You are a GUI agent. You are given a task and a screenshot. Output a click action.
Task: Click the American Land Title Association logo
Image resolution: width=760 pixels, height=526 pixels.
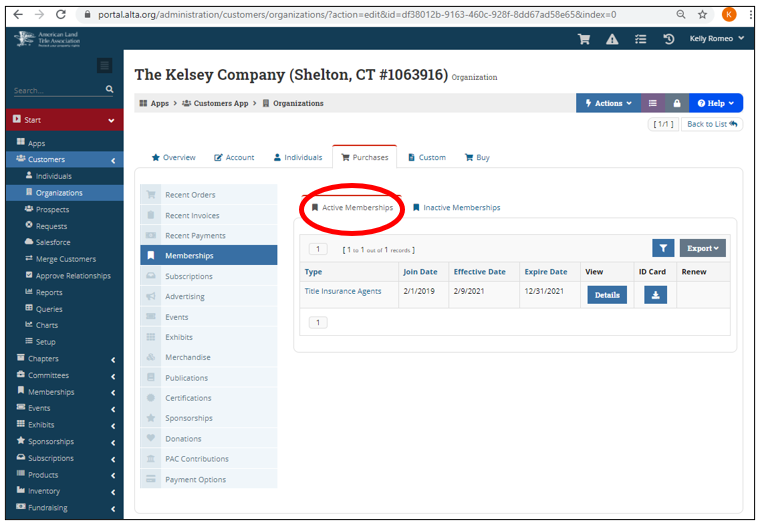click(48, 39)
